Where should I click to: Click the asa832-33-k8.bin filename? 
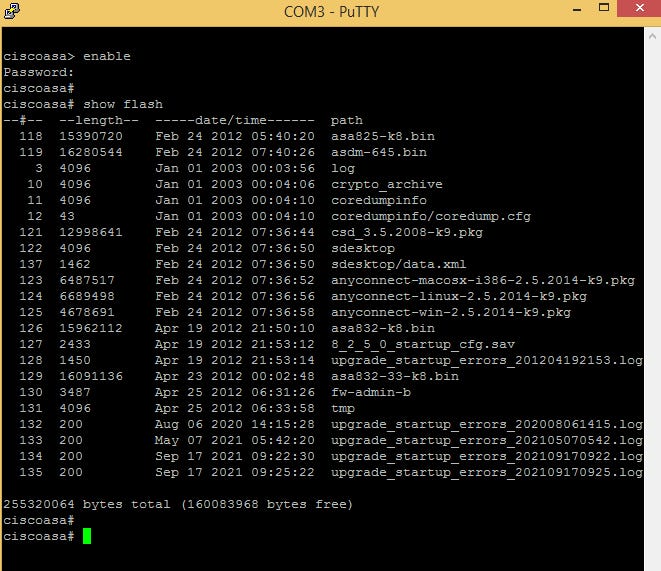point(395,376)
